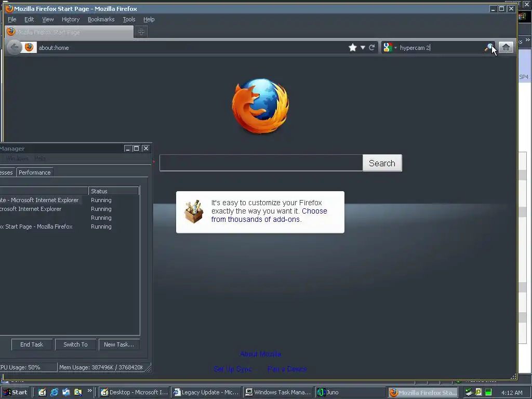Switch to Juno taskbar button
Viewport: 532px width, 399px height.
pos(350,392)
